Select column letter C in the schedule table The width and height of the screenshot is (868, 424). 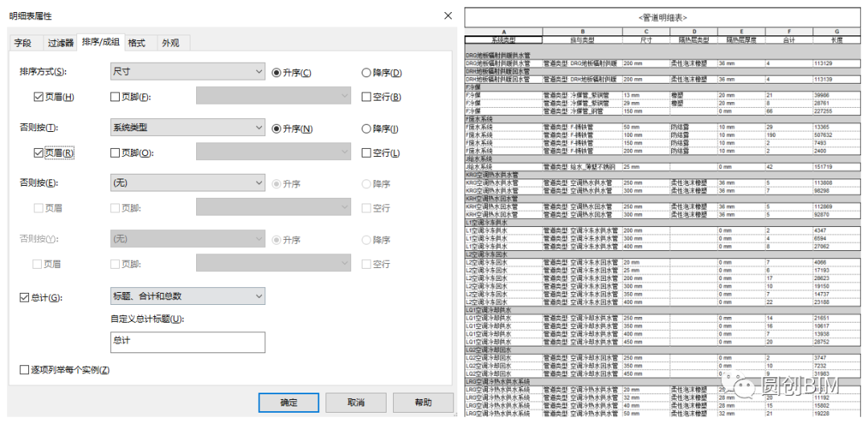(646, 32)
